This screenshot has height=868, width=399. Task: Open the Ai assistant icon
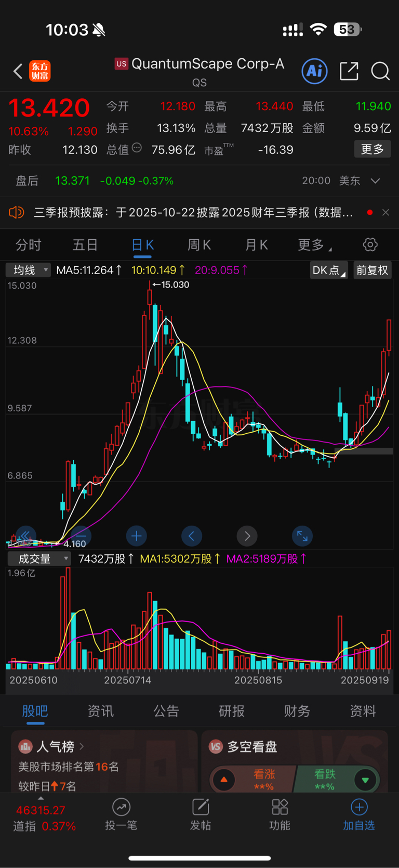[x=314, y=71]
